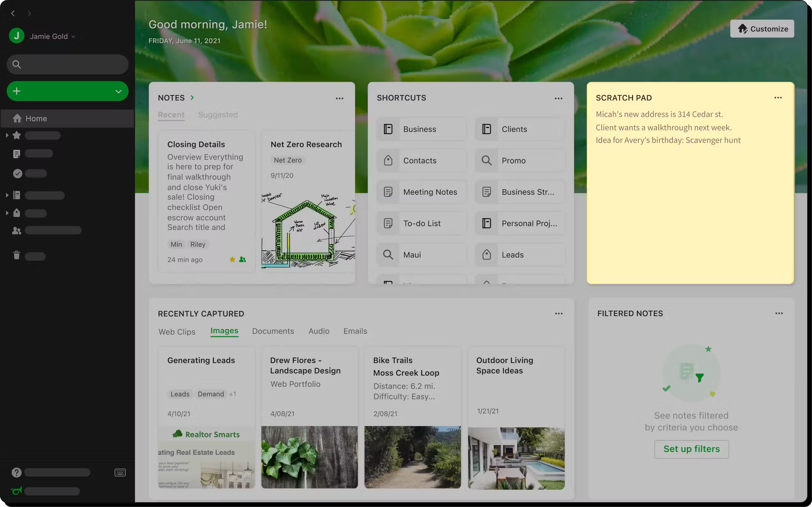Open Outdoor Living Space Ideas note thumbnail
The image size is (812, 507).
516,458
